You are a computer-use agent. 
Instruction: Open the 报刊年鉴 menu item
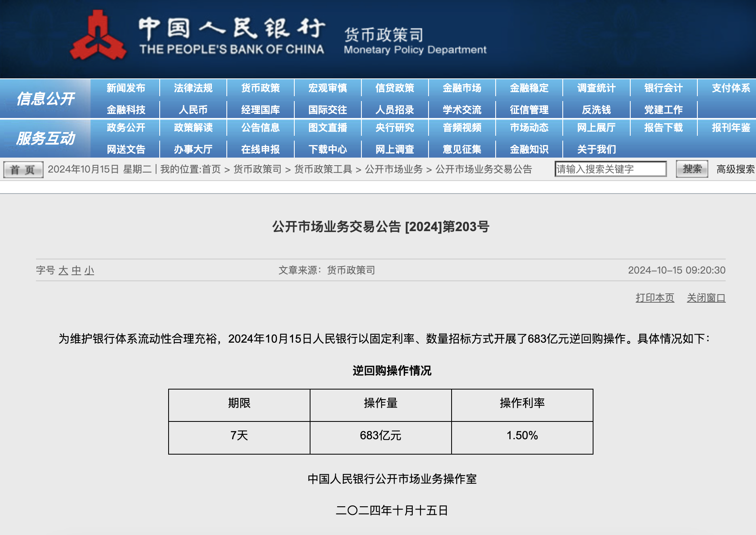click(731, 128)
